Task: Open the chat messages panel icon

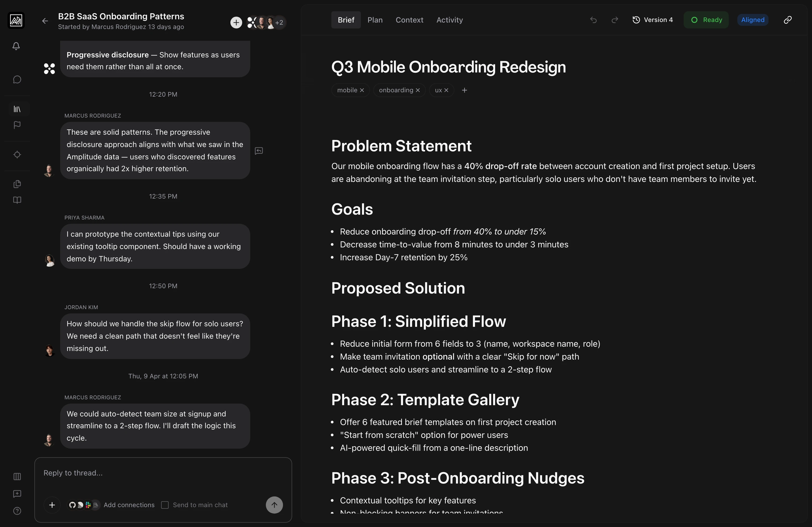Action: [17, 79]
